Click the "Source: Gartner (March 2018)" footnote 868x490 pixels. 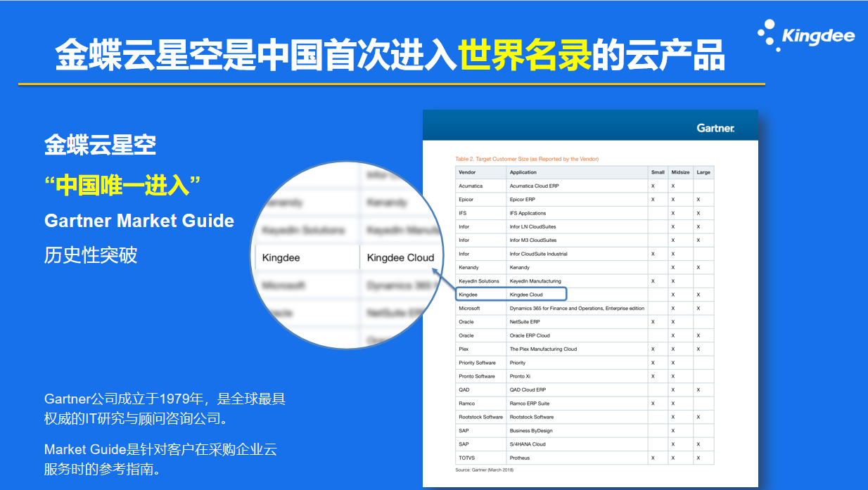(485, 470)
